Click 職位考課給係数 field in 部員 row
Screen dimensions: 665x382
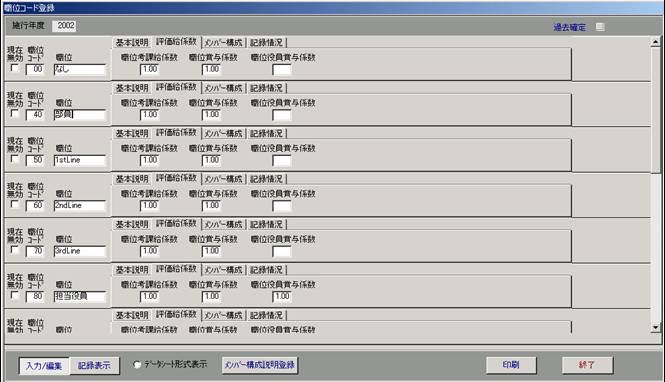pyautogui.click(x=150, y=115)
